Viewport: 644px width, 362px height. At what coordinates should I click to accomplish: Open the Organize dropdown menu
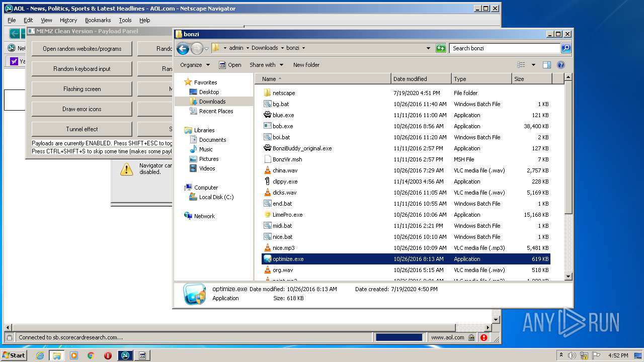195,65
